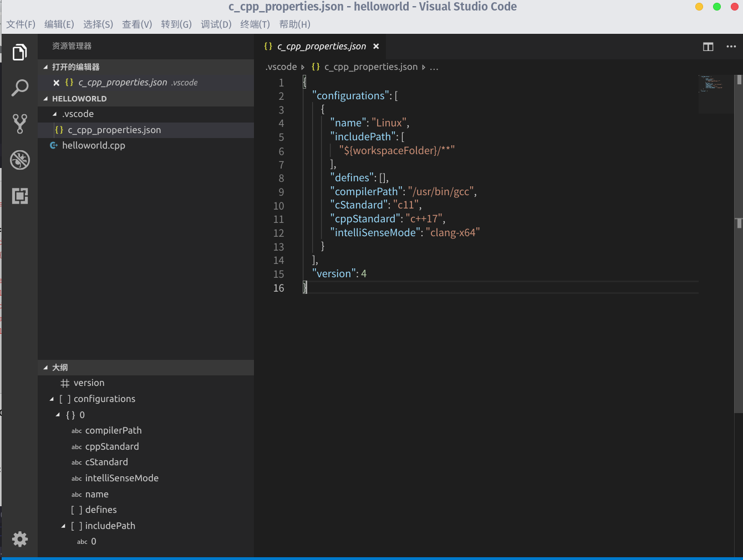Screen dimensions: 743x560
Task: Click JSON icon of c_cpp_properties.json tree file
Action: [59, 130]
